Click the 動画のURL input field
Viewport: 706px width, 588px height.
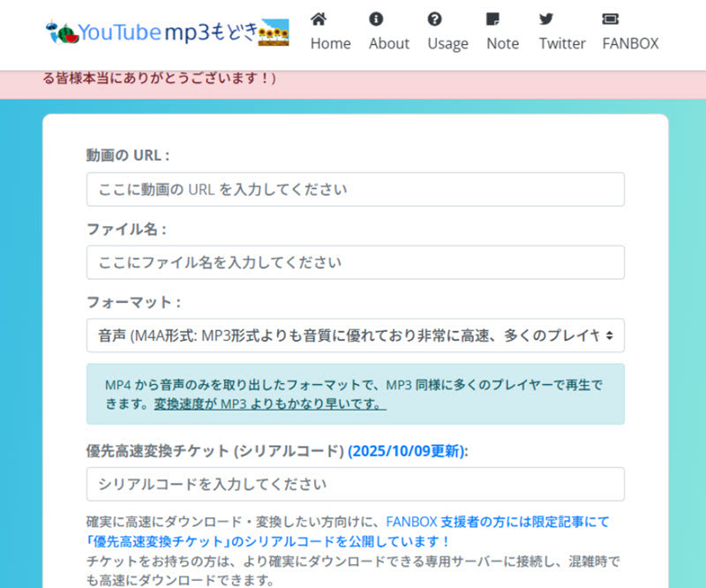[x=353, y=189]
